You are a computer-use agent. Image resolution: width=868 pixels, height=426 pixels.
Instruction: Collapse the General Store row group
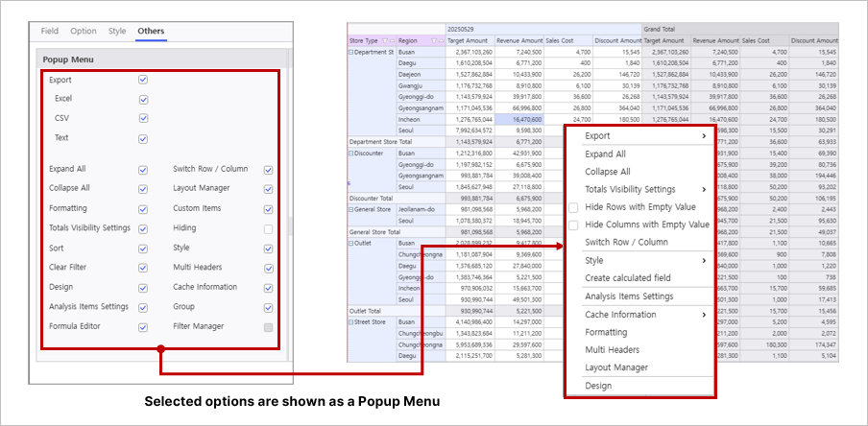pos(351,209)
